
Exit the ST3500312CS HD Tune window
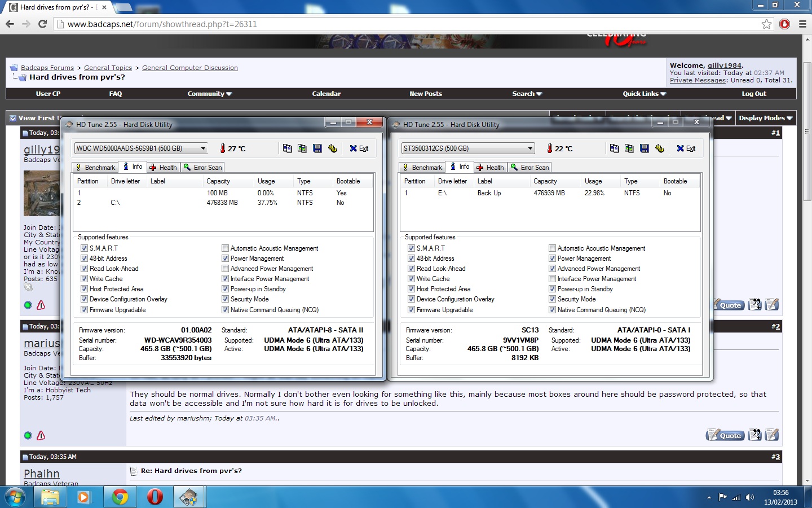(x=686, y=148)
